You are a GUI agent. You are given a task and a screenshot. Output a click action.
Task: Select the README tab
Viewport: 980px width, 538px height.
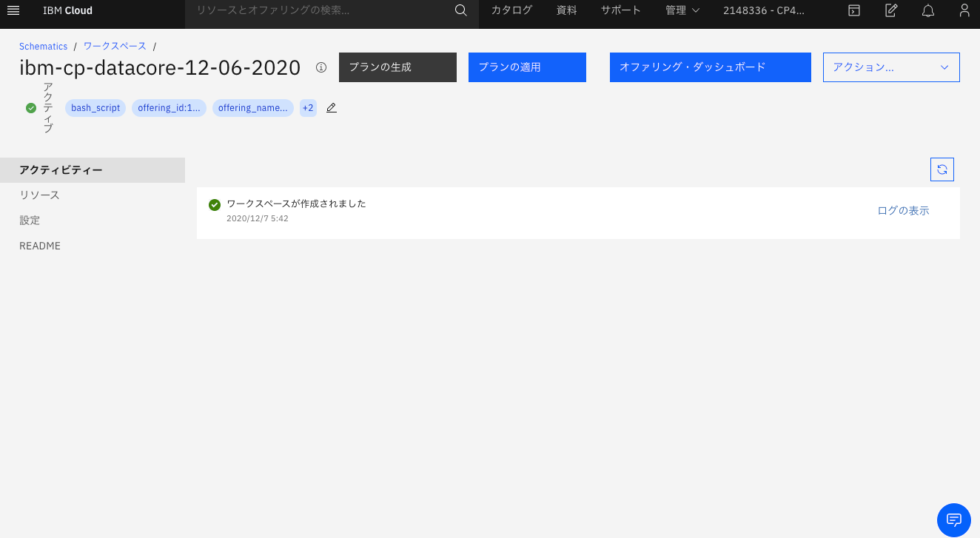[93, 246]
